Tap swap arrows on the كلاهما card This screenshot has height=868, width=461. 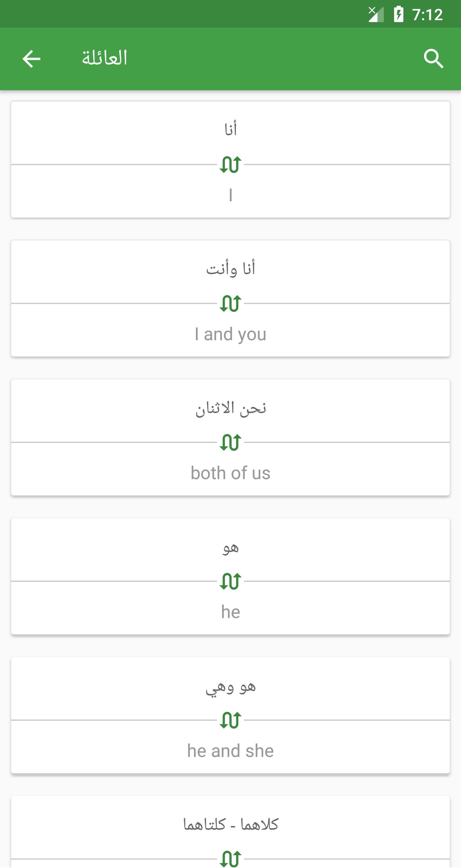click(230, 859)
